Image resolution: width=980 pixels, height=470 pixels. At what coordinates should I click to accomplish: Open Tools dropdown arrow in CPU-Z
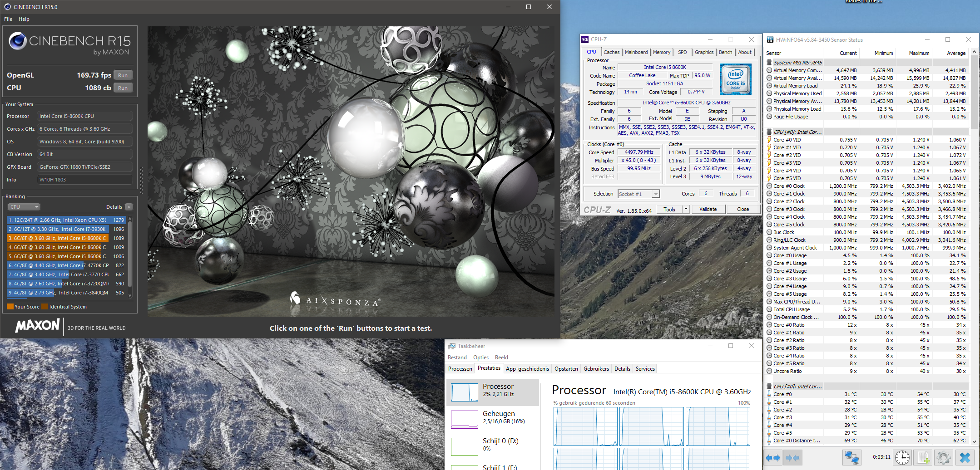click(686, 209)
